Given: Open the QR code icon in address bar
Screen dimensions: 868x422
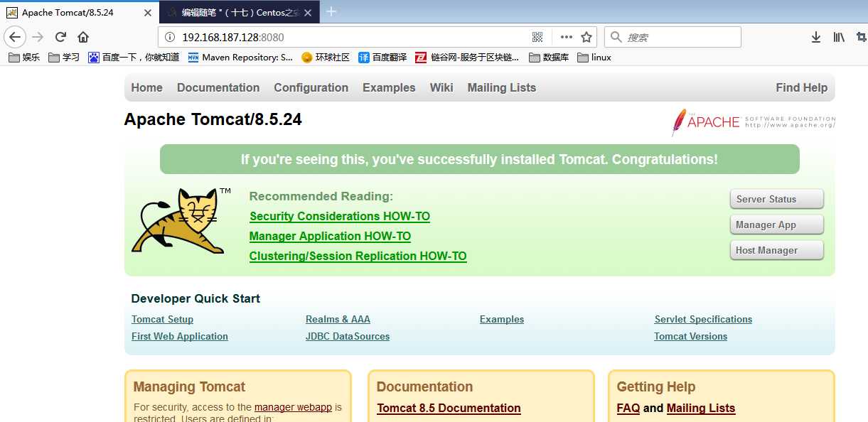Looking at the screenshot, I should pyautogui.click(x=537, y=37).
